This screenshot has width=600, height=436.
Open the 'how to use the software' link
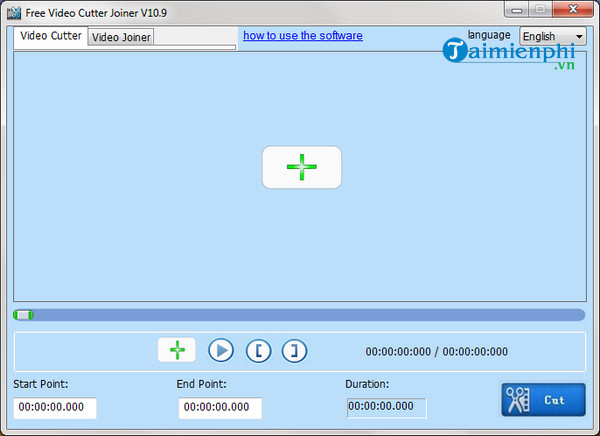(x=302, y=36)
